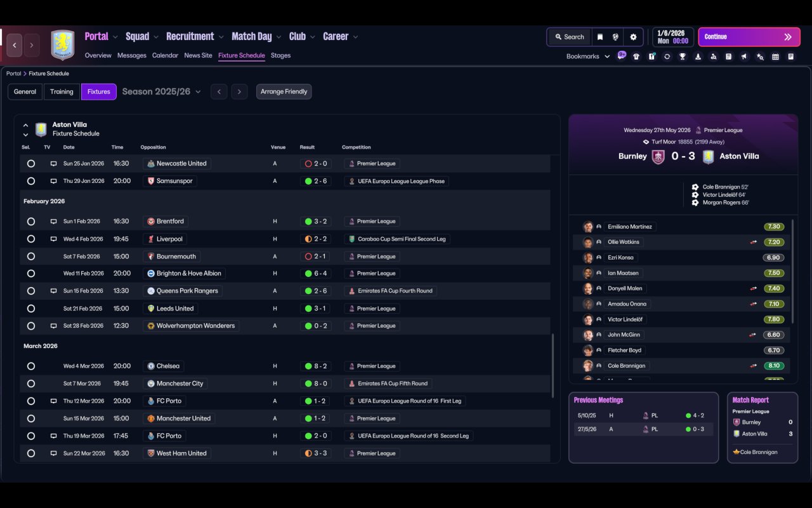Select the West Ham United fixture radio button
This screenshot has width=812, height=508.
pos(31,453)
